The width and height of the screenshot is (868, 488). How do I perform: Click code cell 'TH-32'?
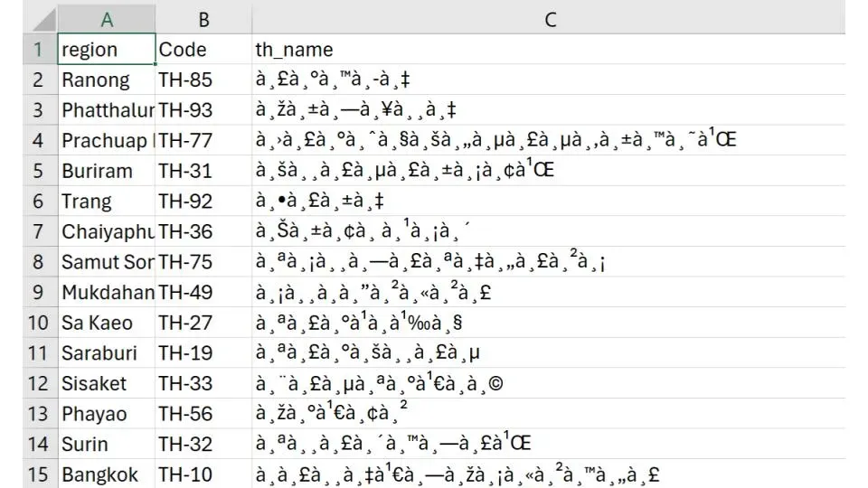[203, 444]
